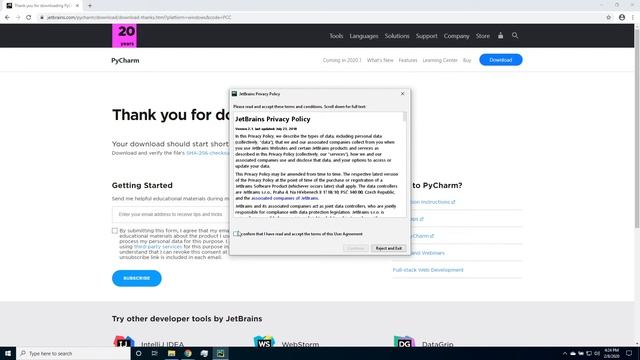The width and height of the screenshot is (640, 360).
Task: Click the DataGrip product logo
Action: [404, 342]
